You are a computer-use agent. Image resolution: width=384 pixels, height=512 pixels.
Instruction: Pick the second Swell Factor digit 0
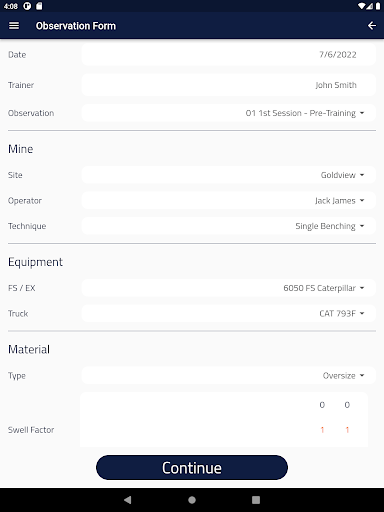click(347, 405)
